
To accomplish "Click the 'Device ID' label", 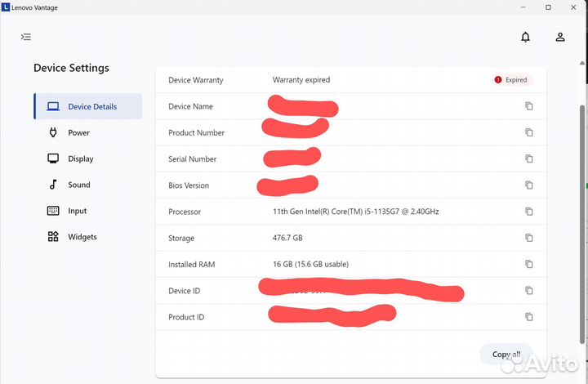I will tap(184, 291).
